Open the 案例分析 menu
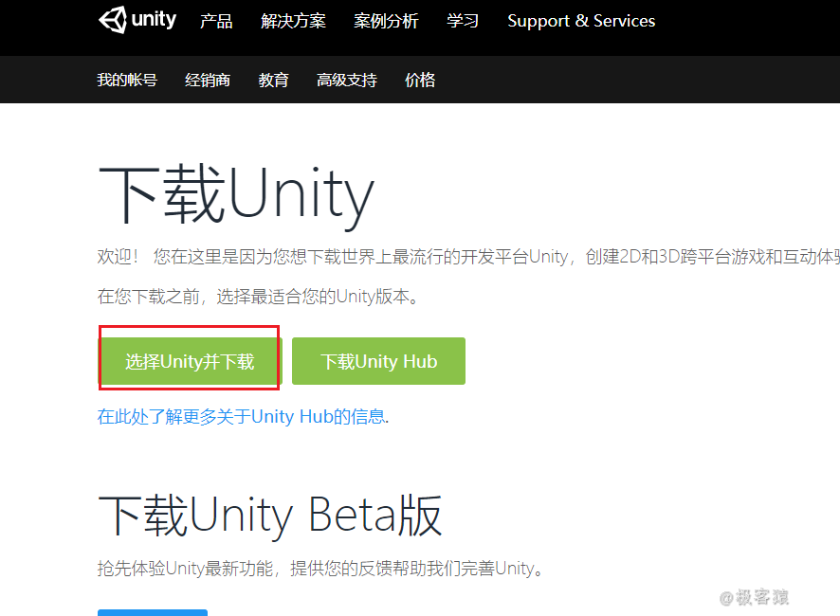 pyautogui.click(x=386, y=21)
